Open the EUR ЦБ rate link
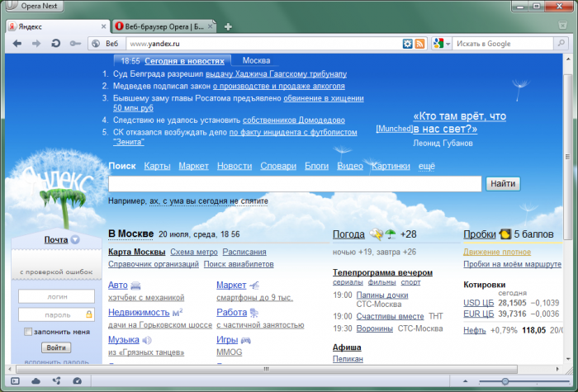The height and width of the screenshot is (392, 578). tap(478, 314)
